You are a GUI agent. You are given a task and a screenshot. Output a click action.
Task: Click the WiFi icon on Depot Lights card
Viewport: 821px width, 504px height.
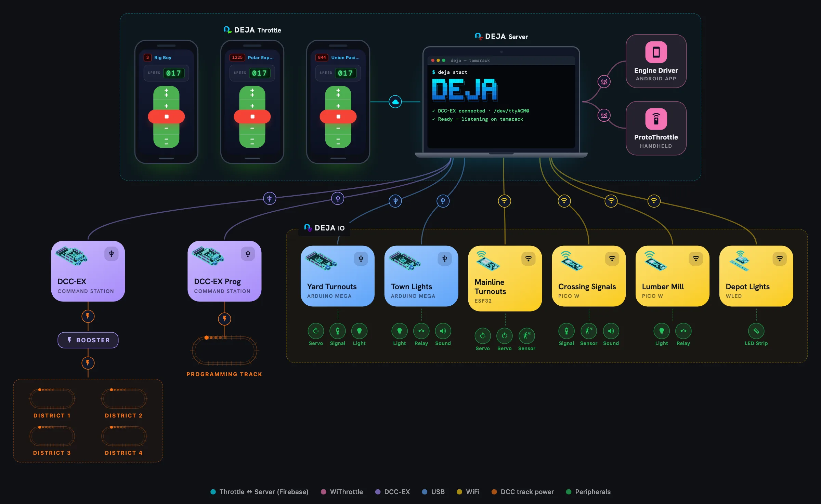(x=779, y=258)
